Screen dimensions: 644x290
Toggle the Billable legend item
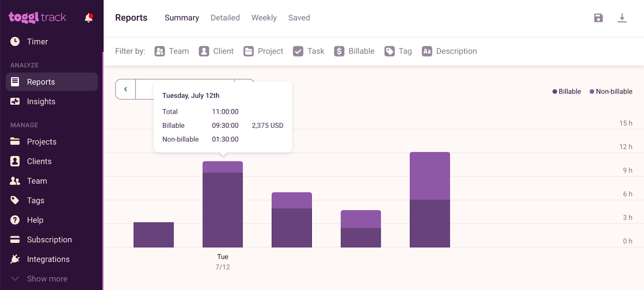[566, 91]
